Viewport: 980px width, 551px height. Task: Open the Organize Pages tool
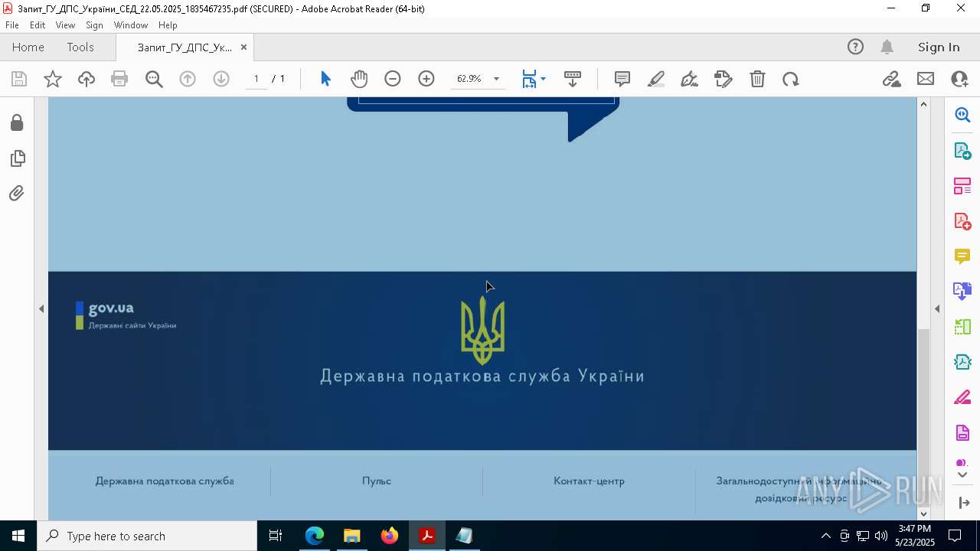[x=962, y=185]
